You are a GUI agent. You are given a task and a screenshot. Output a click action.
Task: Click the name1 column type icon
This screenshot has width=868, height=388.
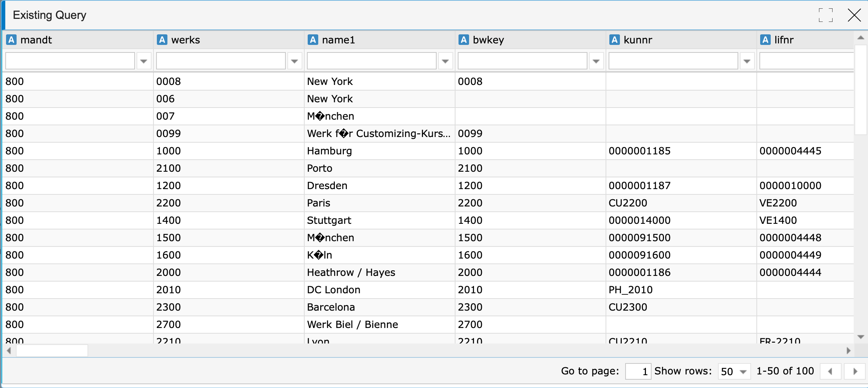313,40
